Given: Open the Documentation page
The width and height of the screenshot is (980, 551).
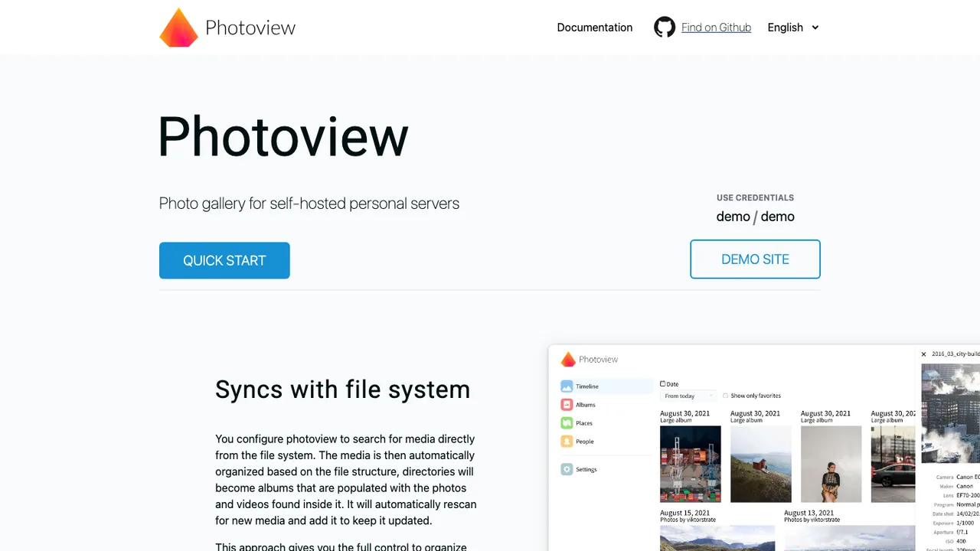Looking at the screenshot, I should (x=595, y=28).
